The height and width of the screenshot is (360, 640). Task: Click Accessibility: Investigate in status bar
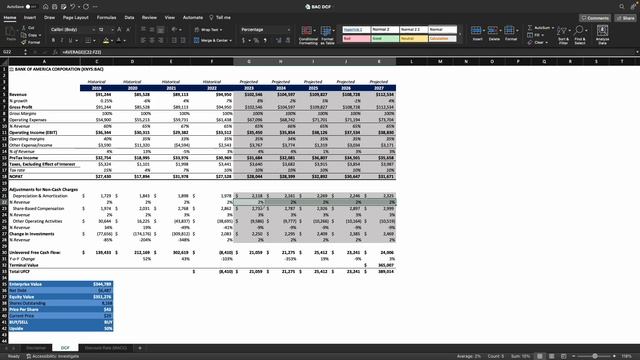53,356
